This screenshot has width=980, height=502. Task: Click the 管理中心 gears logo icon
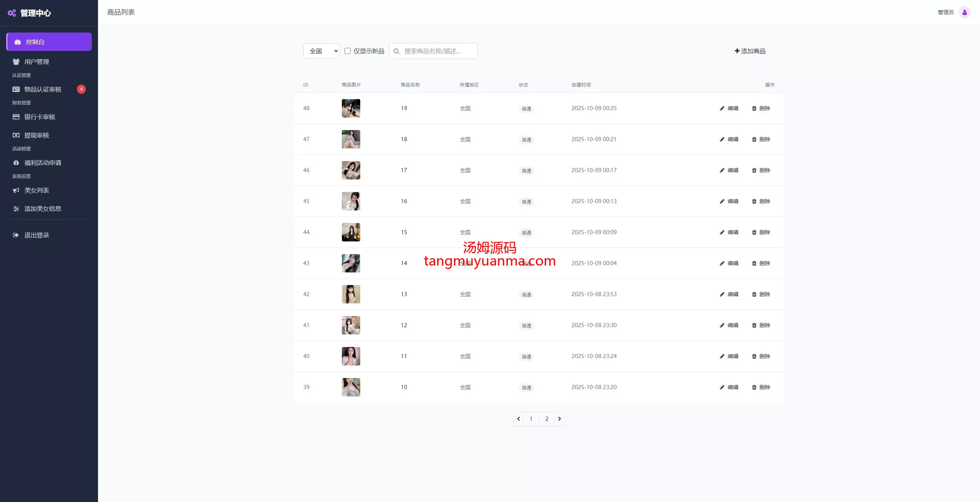pos(12,13)
